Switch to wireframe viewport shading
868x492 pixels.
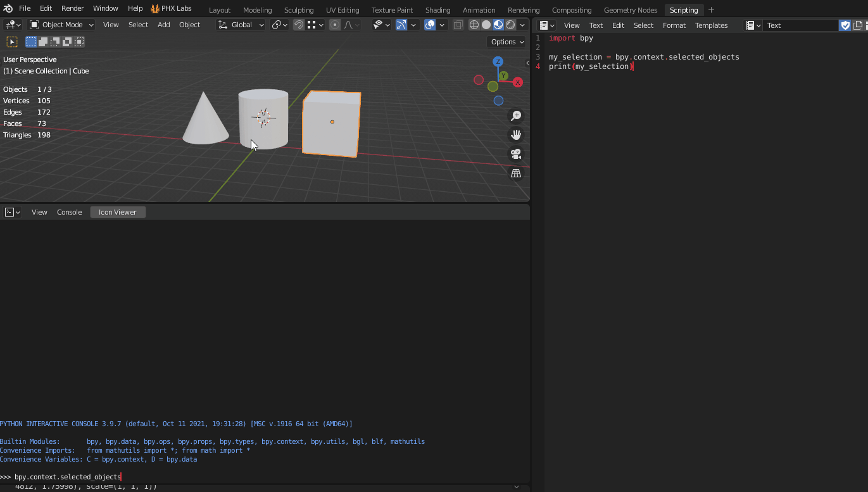(x=474, y=25)
